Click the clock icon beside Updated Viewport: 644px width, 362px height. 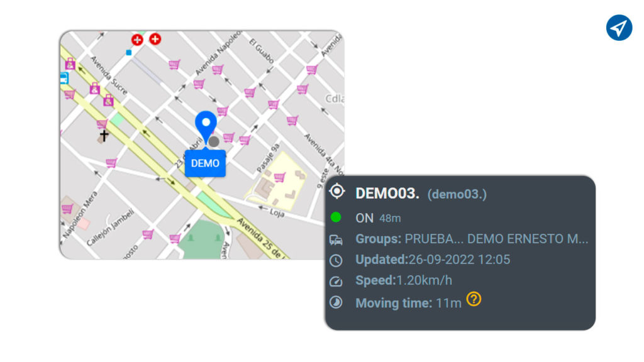coord(336,261)
